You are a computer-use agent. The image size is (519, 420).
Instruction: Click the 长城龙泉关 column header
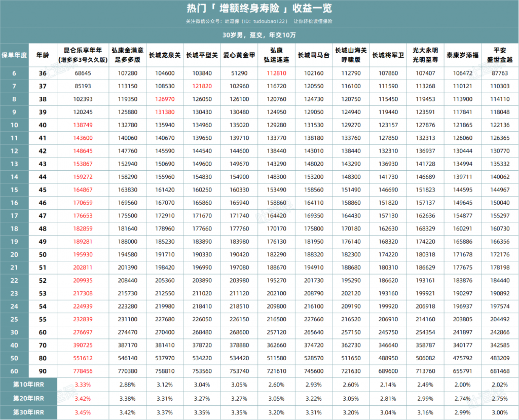pos(165,55)
